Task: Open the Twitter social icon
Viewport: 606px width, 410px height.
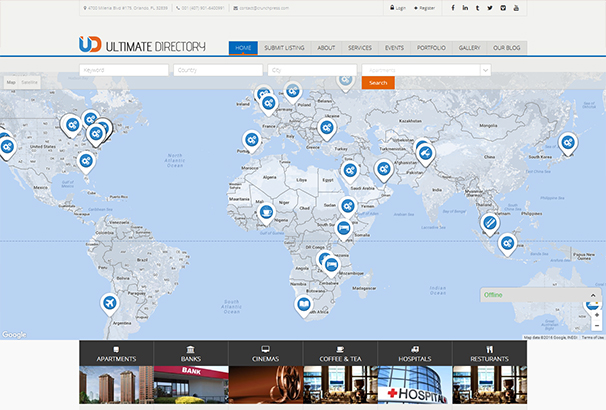Action: coord(490,8)
